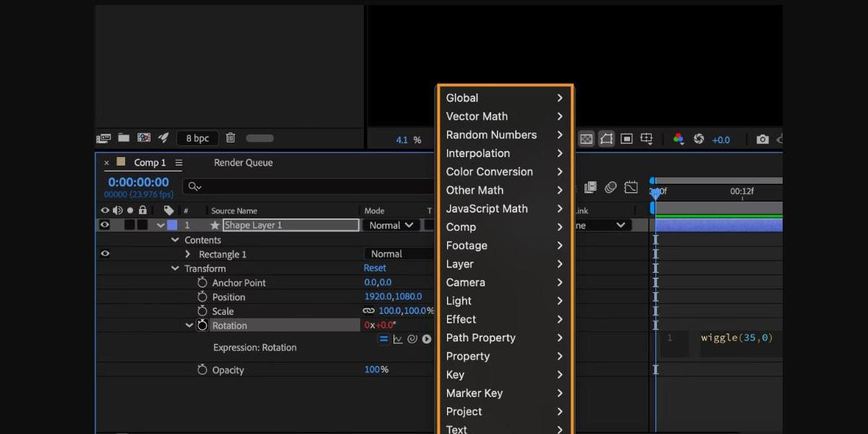Click the Reset link for Transform
The image size is (868, 434).
(x=375, y=268)
